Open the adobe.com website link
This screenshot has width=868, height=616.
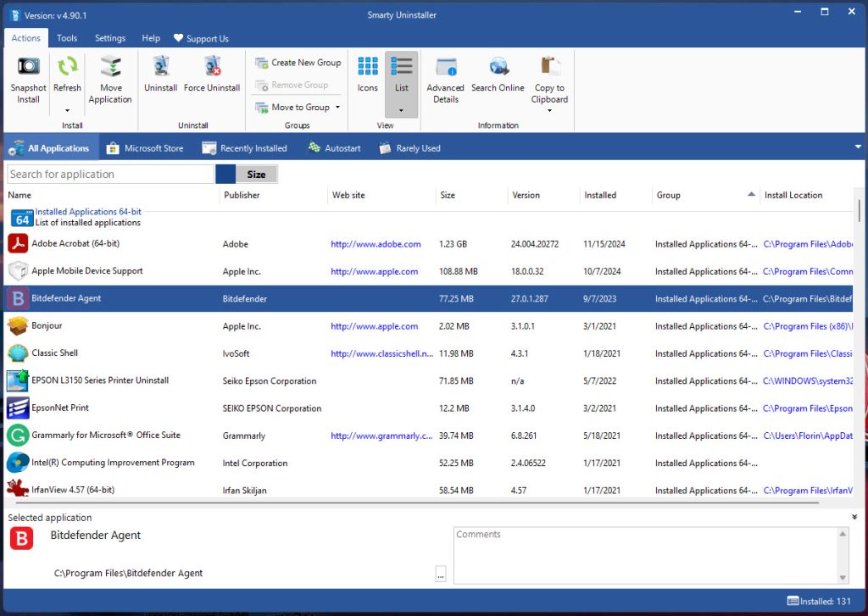[x=376, y=244]
